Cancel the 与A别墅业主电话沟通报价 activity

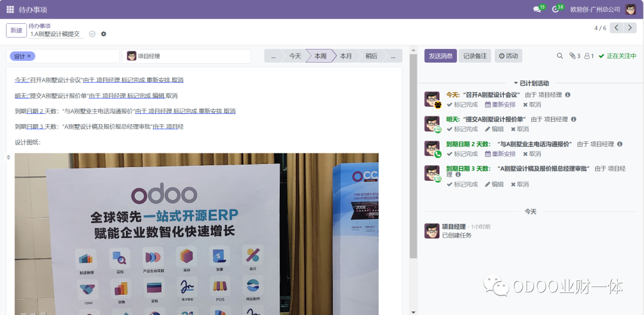(x=532, y=154)
